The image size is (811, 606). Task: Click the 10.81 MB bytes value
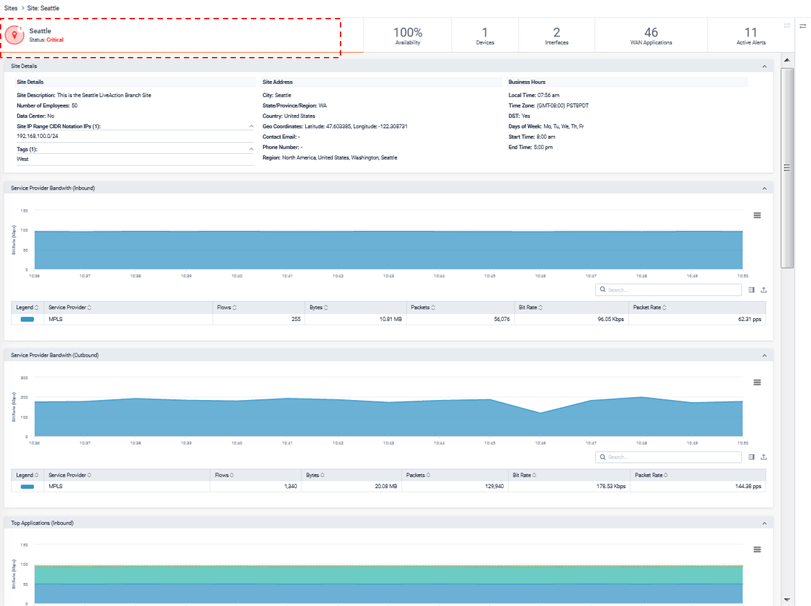(x=391, y=320)
